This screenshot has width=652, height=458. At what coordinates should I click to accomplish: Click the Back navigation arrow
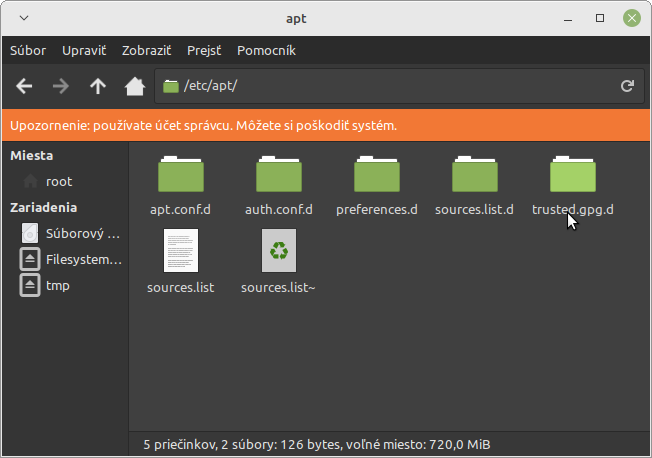(25, 86)
